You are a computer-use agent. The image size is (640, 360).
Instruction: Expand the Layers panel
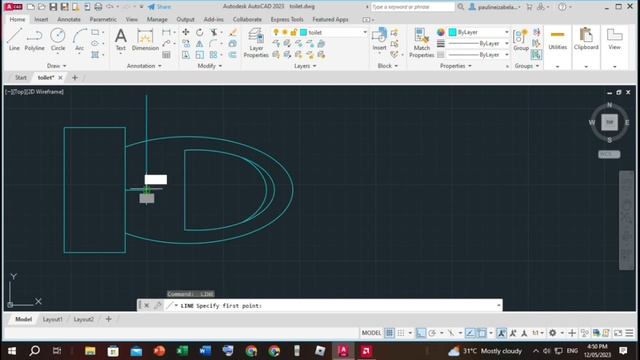305,66
